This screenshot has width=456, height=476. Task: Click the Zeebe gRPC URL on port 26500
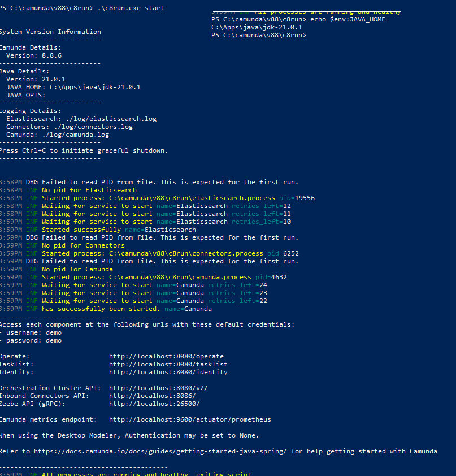coord(154,404)
